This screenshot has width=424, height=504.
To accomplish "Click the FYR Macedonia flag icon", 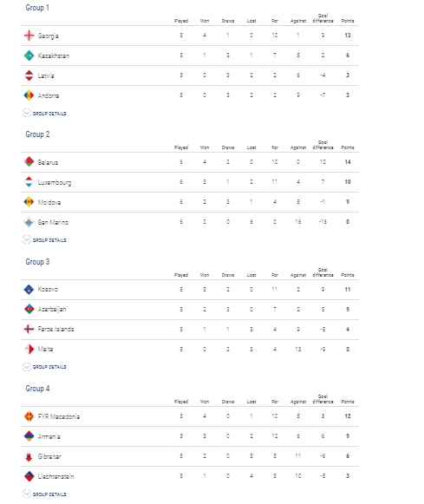I will point(29,416).
